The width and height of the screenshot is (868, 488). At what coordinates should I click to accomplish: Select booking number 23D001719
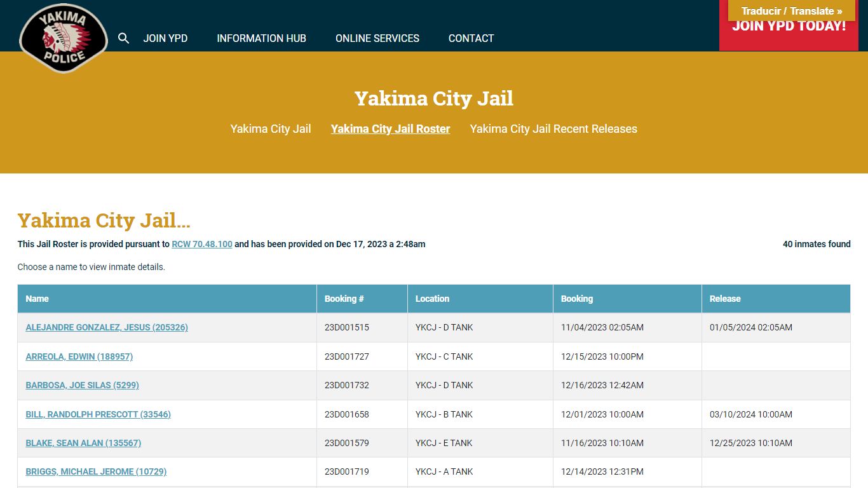point(347,471)
